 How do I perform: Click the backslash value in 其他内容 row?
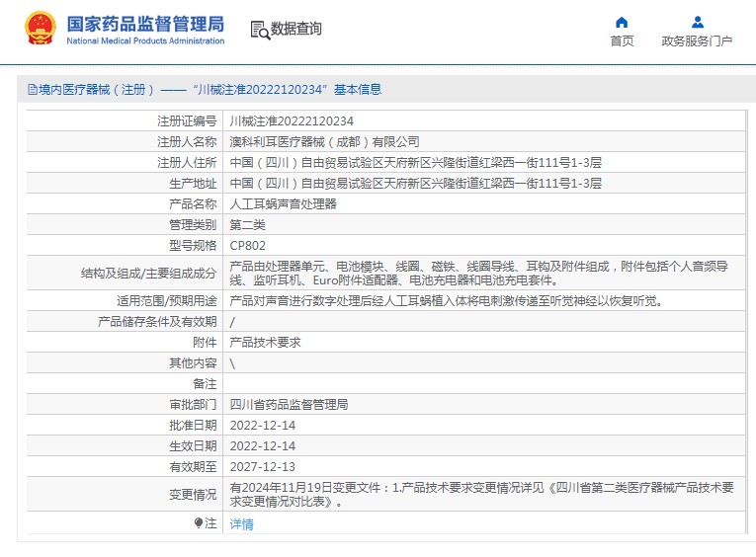[x=232, y=363]
